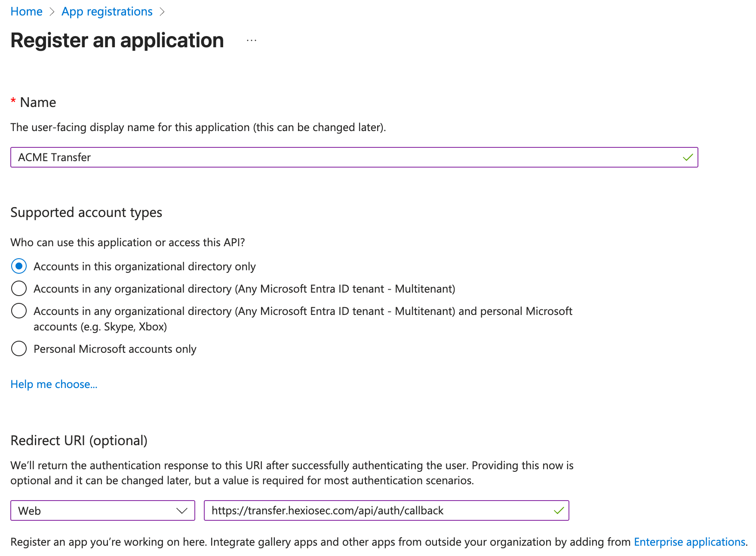Select the Multitenant accounts option
This screenshot has height=556, width=756.
point(19,289)
